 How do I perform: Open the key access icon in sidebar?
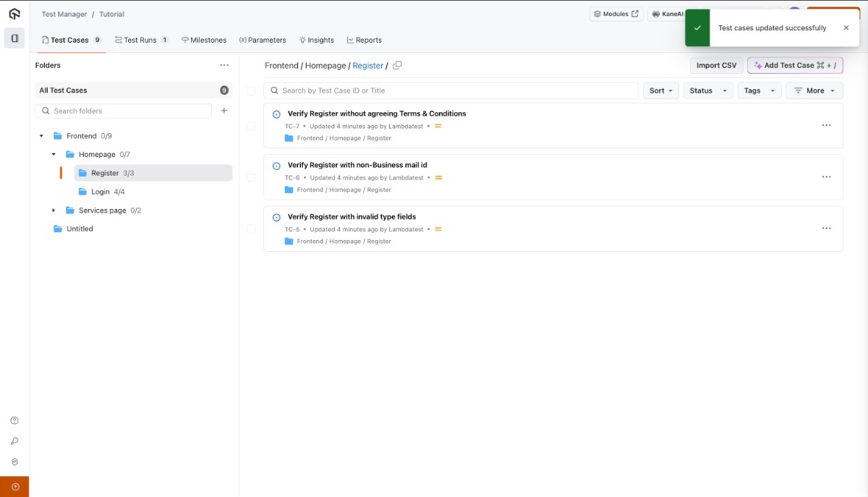pyautogui.click(x=14, y=441)
